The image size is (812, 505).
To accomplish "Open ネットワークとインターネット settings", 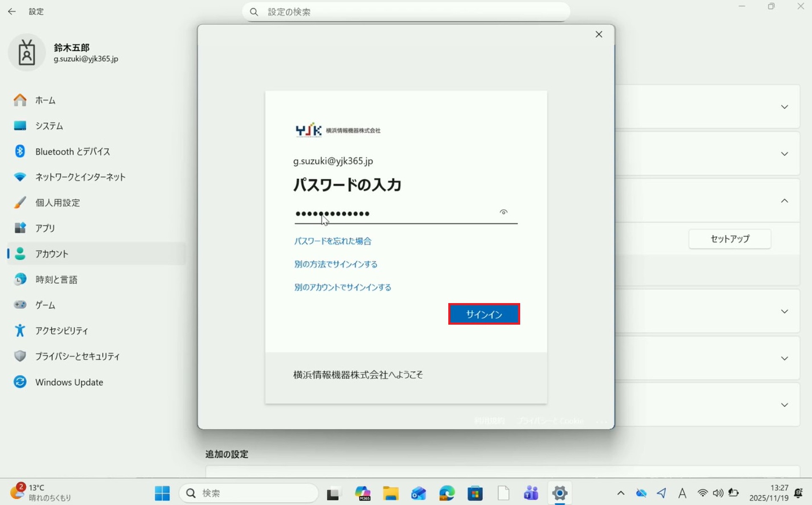I will tap(80, 177).
